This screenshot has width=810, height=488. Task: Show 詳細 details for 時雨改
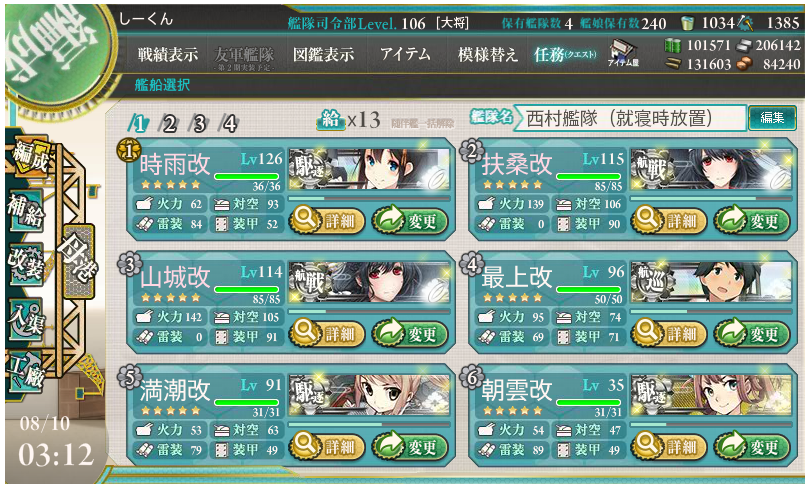[x=328, y=221]
